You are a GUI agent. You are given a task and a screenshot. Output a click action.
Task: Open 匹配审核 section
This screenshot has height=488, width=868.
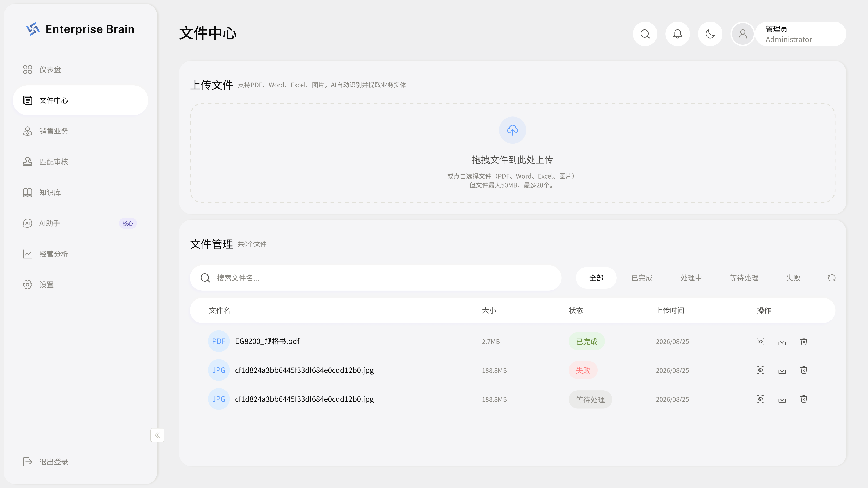[80, 162]
